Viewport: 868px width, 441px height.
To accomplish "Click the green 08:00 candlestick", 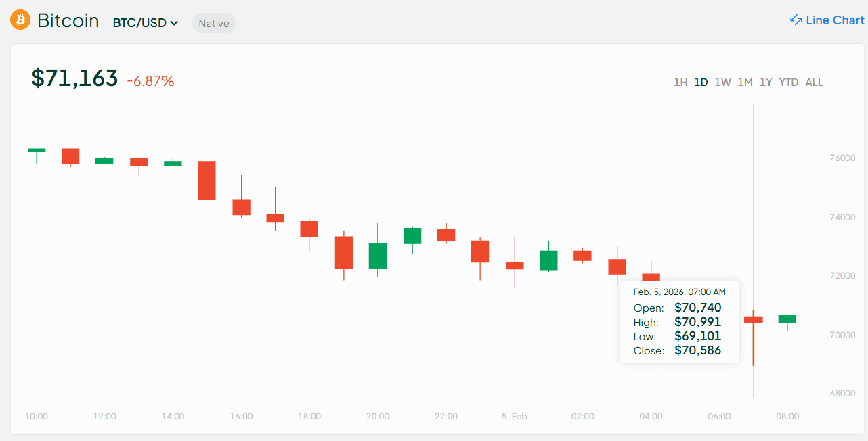I will point(787,319).
